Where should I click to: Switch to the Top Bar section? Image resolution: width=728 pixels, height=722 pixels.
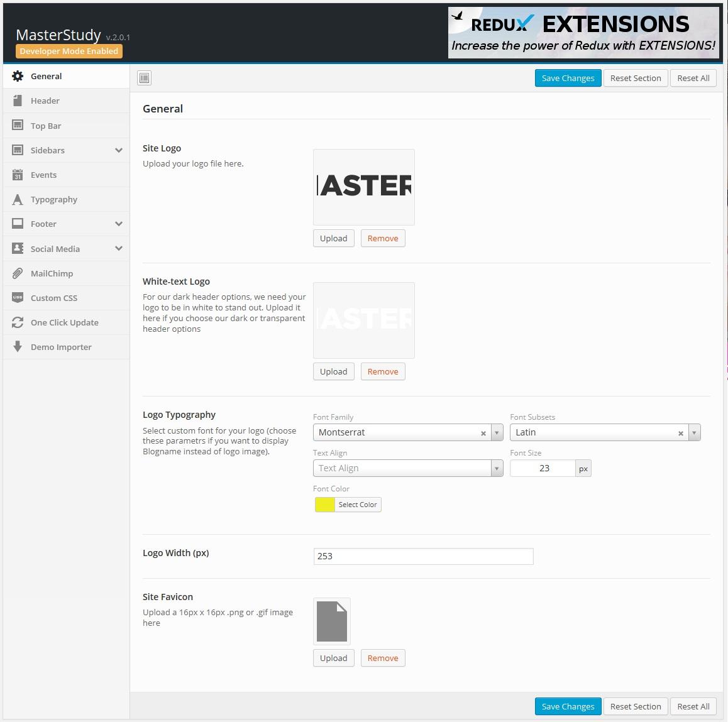click(67, 125)
